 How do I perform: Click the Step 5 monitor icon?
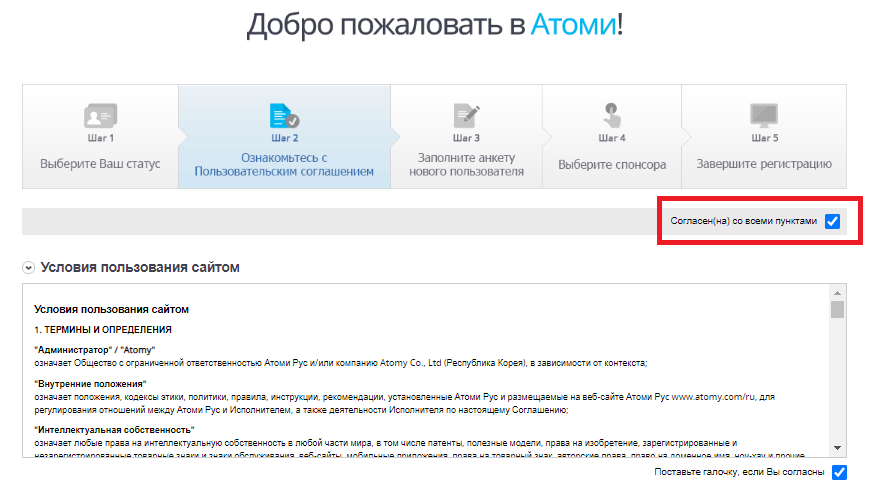764,116
